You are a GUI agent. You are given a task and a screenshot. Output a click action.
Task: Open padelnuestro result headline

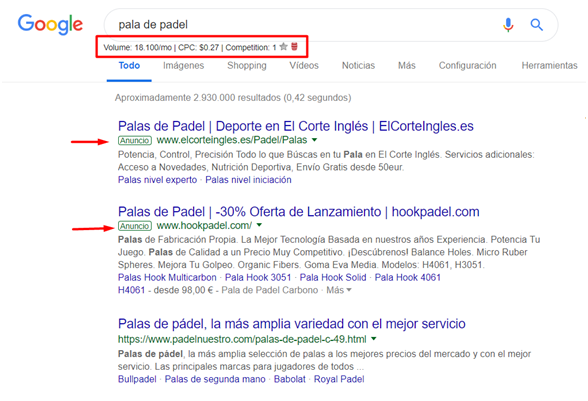[292, 324]
